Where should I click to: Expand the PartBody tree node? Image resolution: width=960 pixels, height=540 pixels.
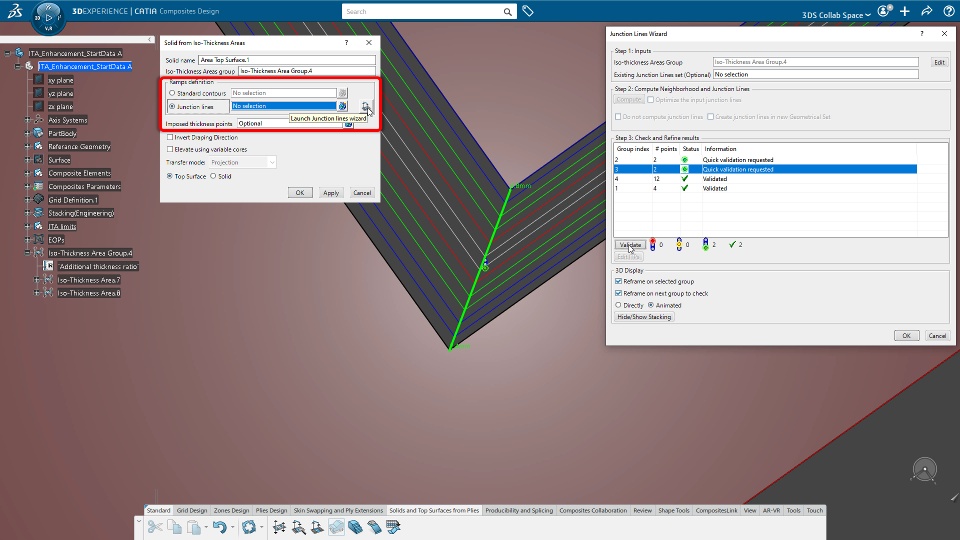(x=28, y=133)
